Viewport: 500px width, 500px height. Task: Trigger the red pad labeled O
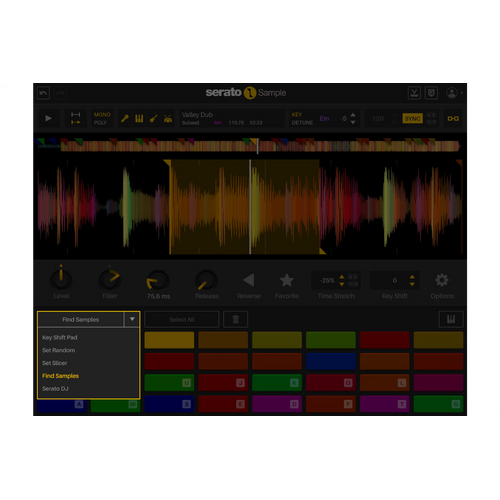coord(331,382)
